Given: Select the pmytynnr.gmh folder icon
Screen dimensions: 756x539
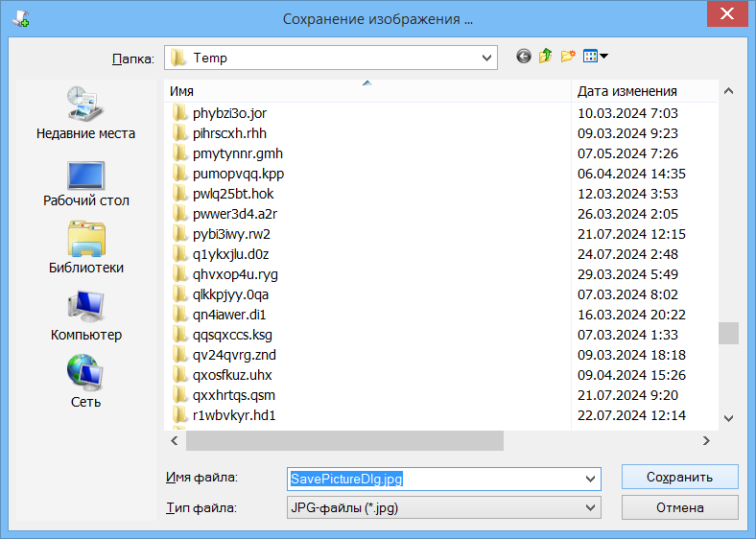Looking at the screenshot, I should coord(179,153).
